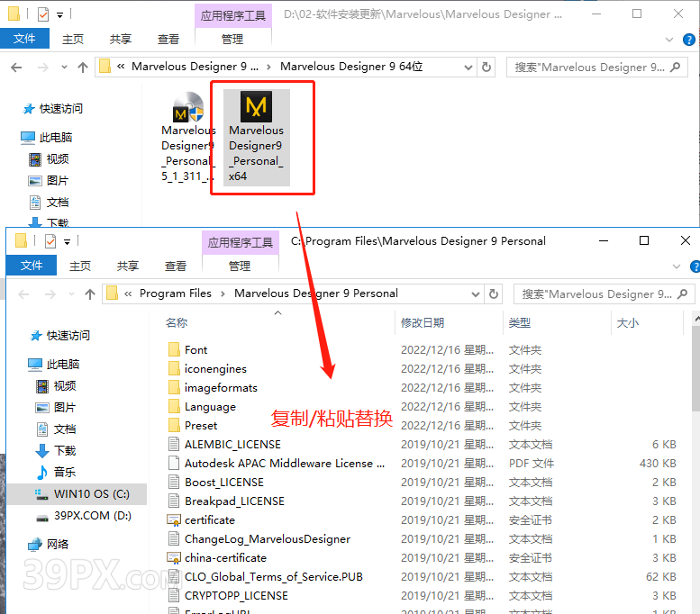Sort by 大小 column header
This screenshot has width=700, height=614.
click(x=628, y=322)
